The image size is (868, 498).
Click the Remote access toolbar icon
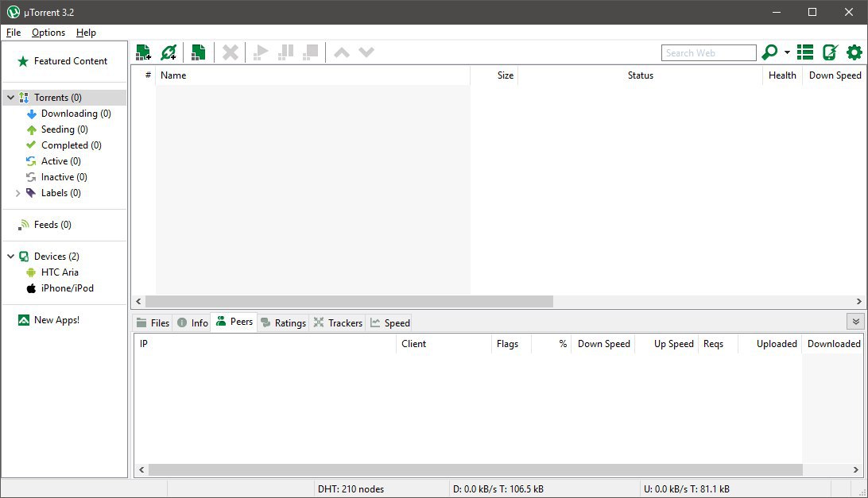coord(830,52)
